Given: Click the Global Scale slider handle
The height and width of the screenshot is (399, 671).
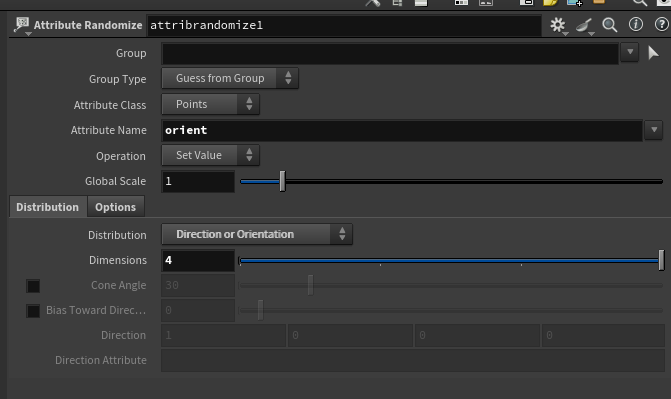Looking at the screenshot, I should pos(282,182).
